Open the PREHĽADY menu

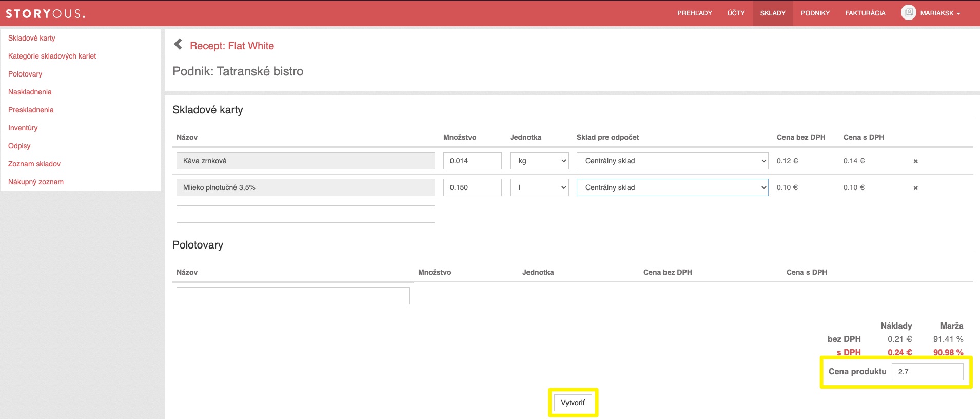coord(695,13)
